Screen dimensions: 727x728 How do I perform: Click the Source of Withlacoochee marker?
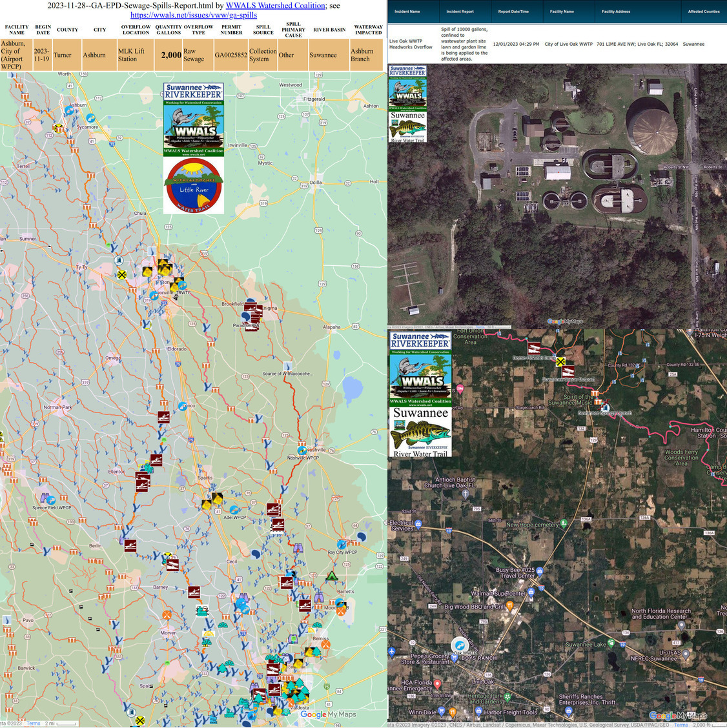point(287,367)
